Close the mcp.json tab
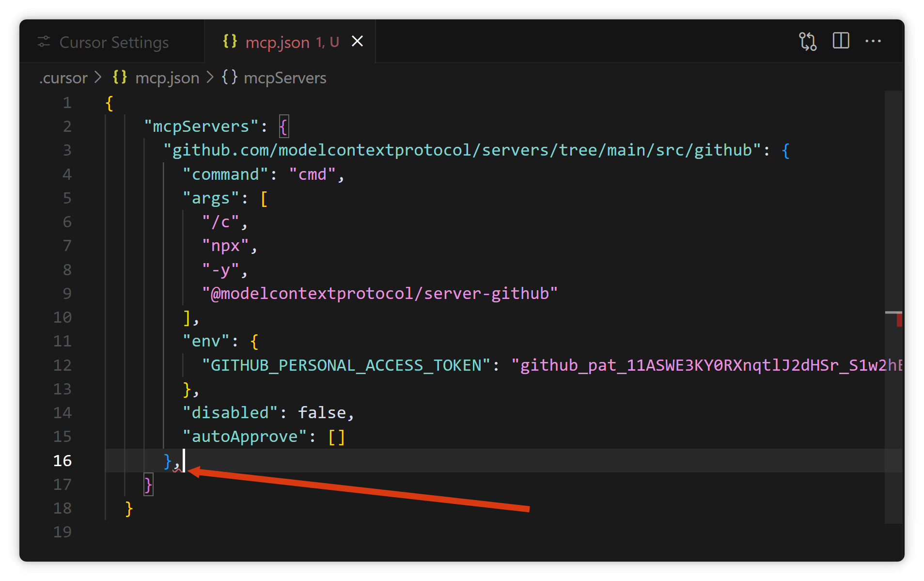The height and width of the screenshot is (581, 924). 357,41
